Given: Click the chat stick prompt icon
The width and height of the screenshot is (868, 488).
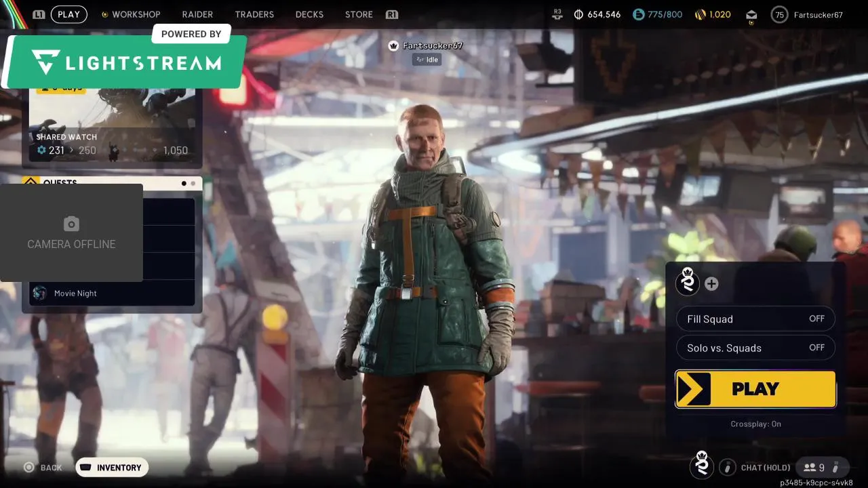Looking at the screenshot, I should [728, 467].
